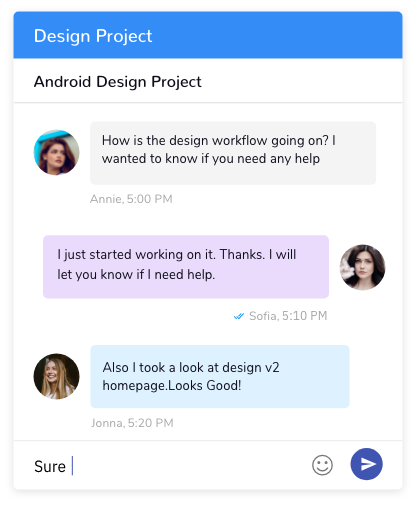Click the Sofia, 5:10 PM timestamp
This screenshot has width=416, height=505.
tap(288, 316)
